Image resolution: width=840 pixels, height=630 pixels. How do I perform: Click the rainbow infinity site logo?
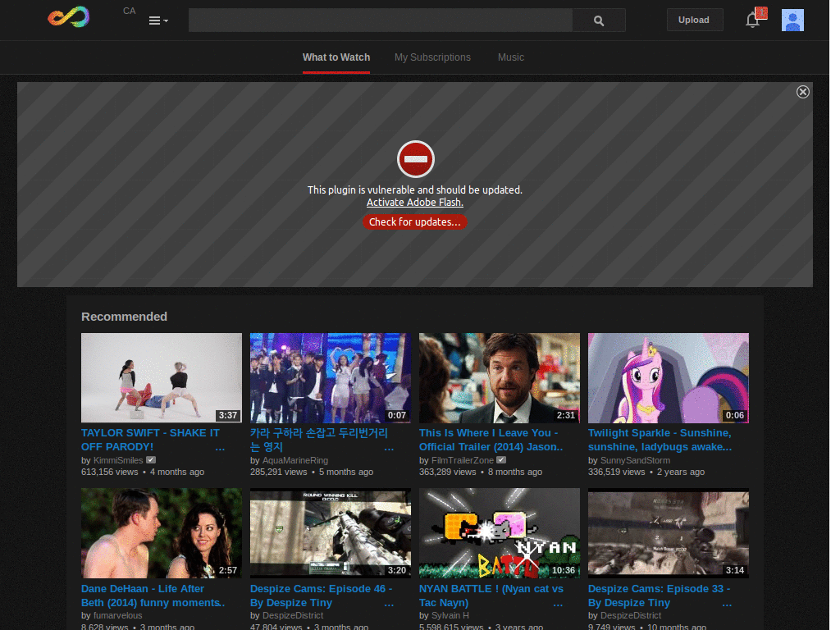tap(69, 16)
